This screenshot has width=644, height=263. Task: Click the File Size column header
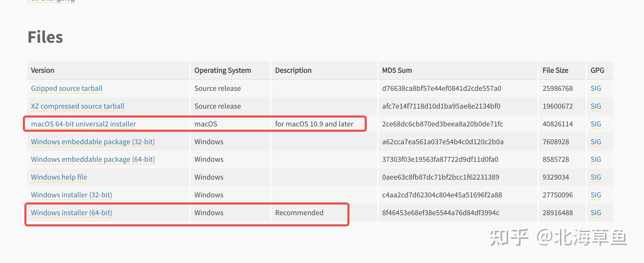[x=555, y=70]
